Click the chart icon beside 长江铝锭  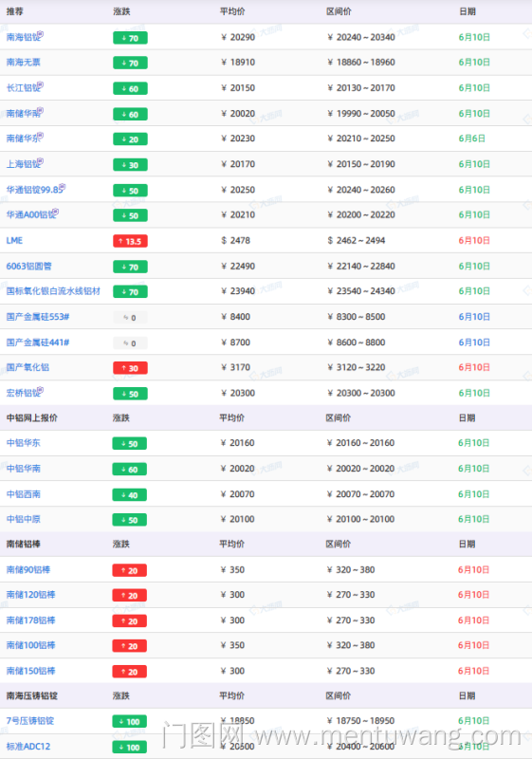(41, 85)
